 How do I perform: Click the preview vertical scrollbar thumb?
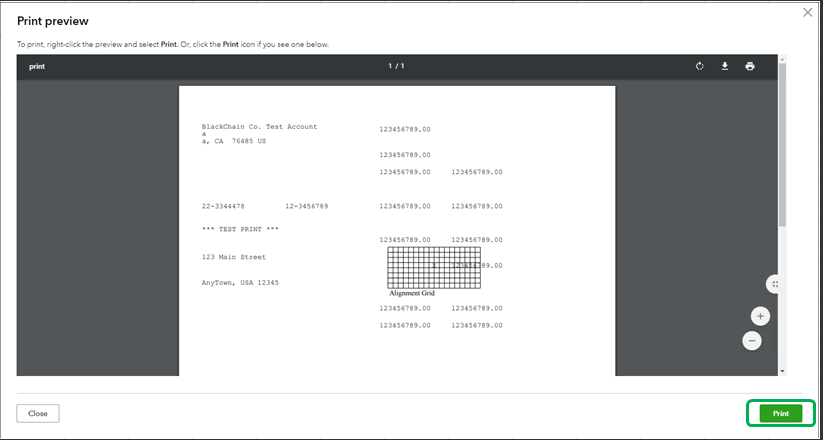pos(782,144)
